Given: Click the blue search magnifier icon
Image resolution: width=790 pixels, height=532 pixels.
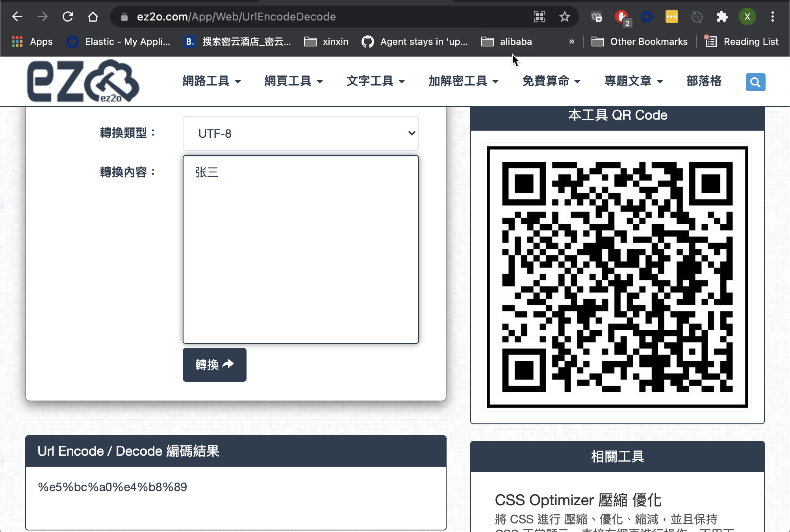Looking at the screenshot, I should tap(755, 82).
